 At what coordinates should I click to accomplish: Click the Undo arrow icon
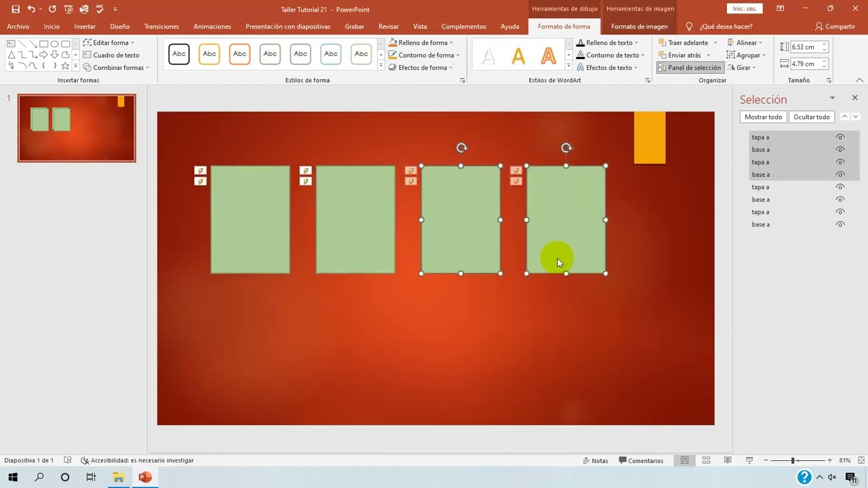point(31,9)
